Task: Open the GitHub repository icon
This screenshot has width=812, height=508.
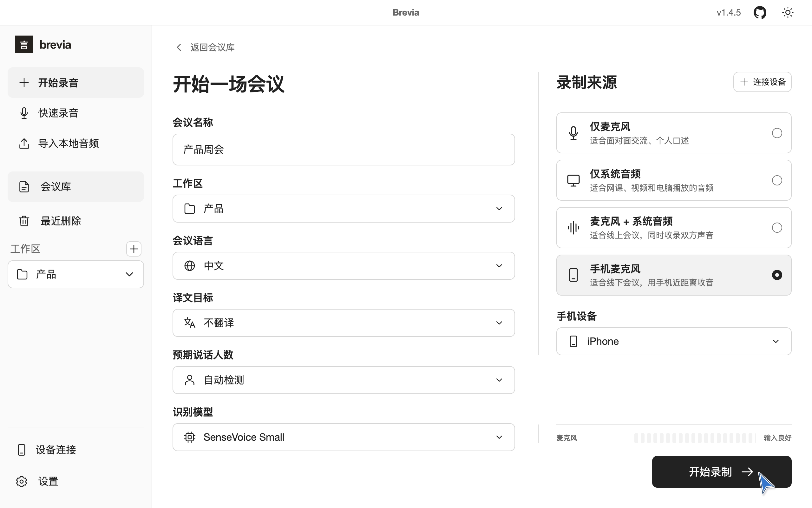Action: click(x=760, y=13)
